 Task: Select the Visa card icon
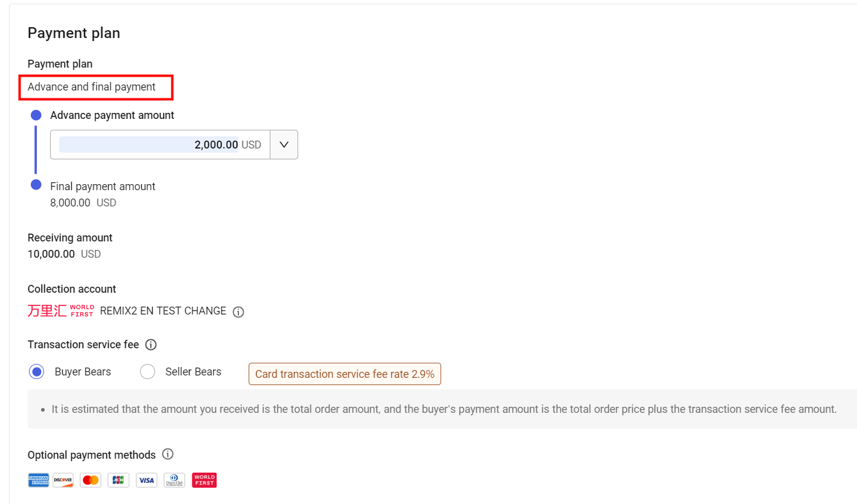146,480
